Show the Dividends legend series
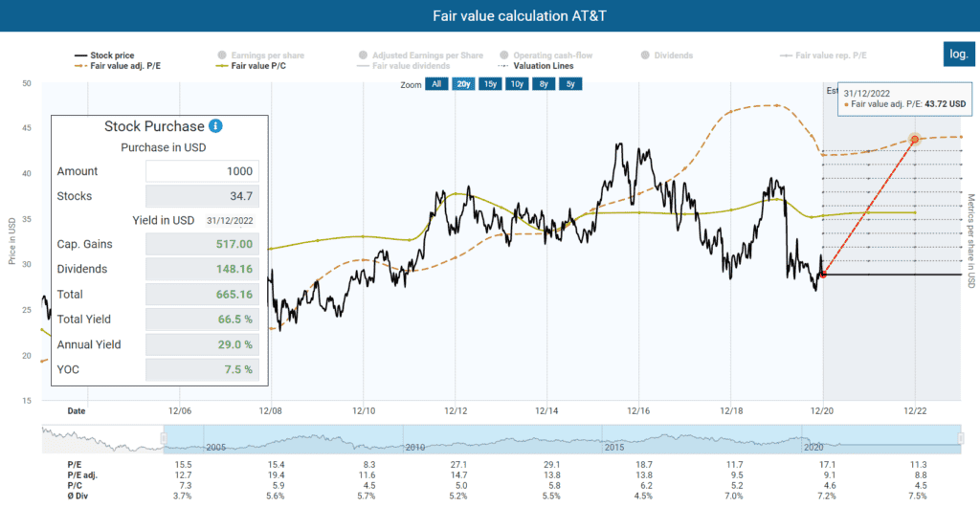 [667, 55]
